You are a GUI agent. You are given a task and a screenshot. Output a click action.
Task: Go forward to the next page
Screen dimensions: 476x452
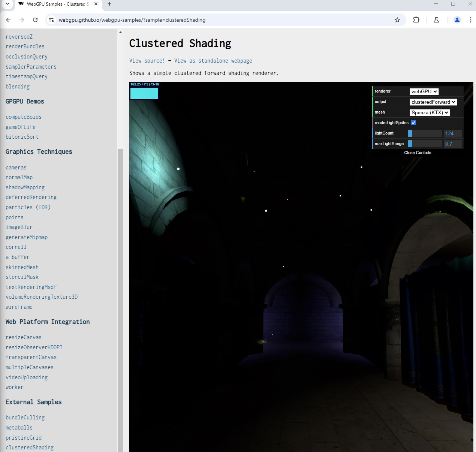click(x=22, y=20)
